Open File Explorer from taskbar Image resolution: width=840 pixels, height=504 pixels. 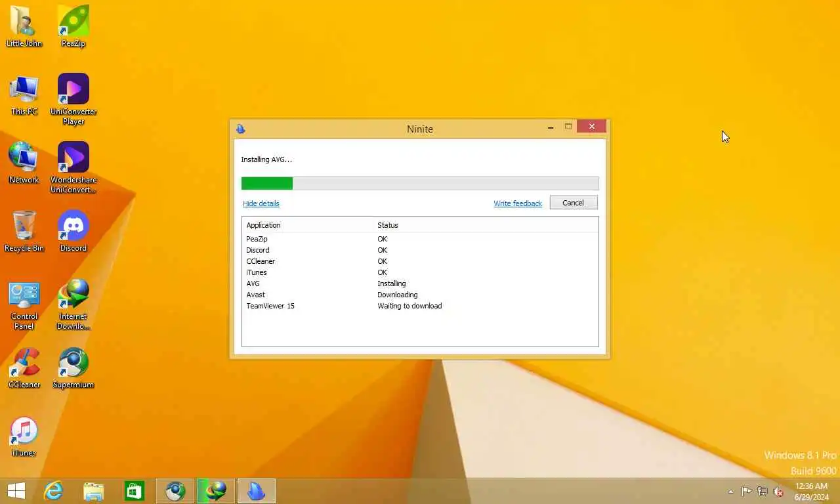94,490
